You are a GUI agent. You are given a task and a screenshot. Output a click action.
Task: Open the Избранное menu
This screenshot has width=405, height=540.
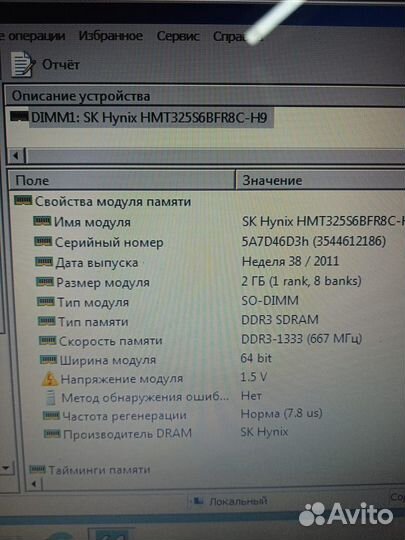[111, 36]
